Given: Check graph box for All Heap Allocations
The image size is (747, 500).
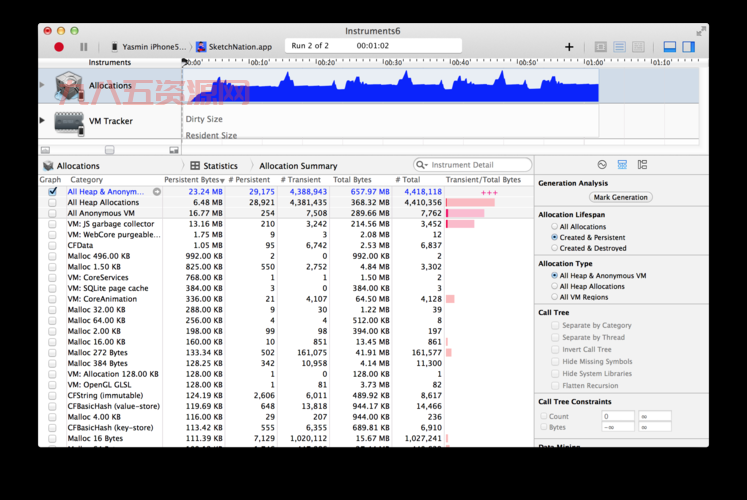Looking at the screenshot, I should pos(52,202).
